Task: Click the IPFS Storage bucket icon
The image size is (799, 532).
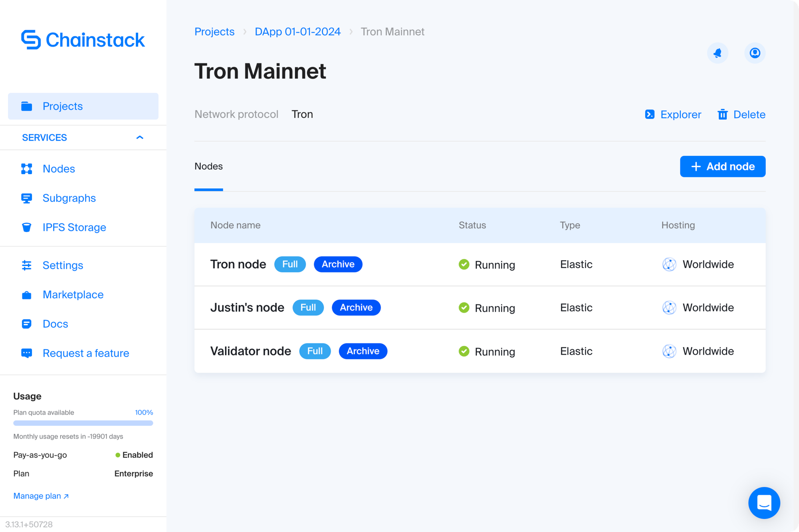Action: coord(27,227)
